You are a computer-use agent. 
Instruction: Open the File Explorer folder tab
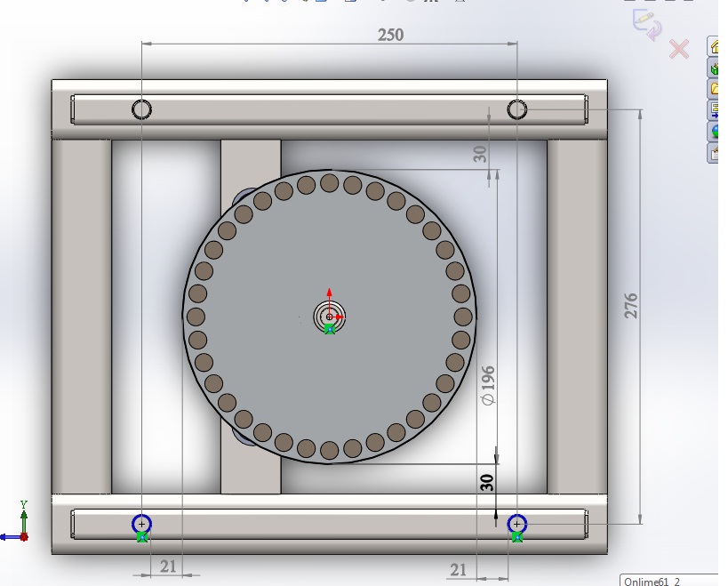tap(715, 89)
